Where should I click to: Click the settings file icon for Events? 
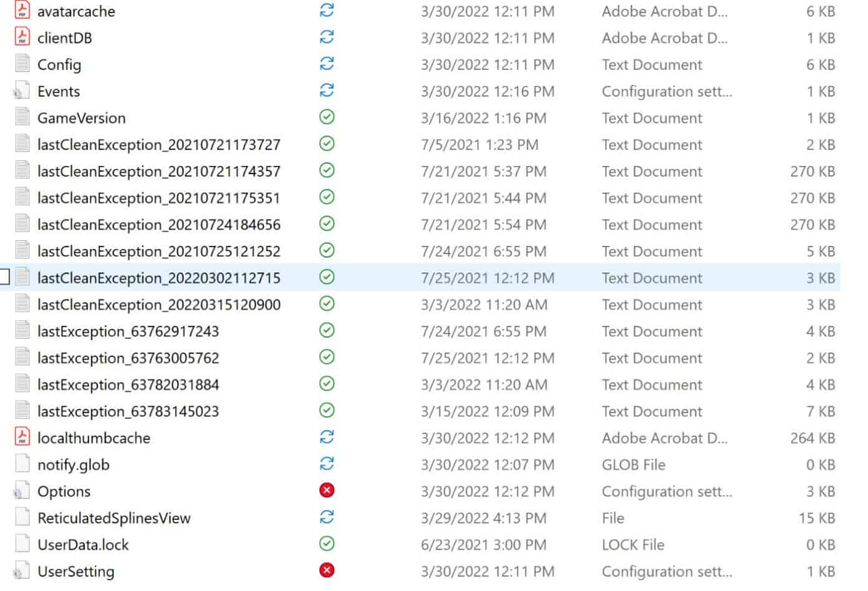tap(21, 92)
